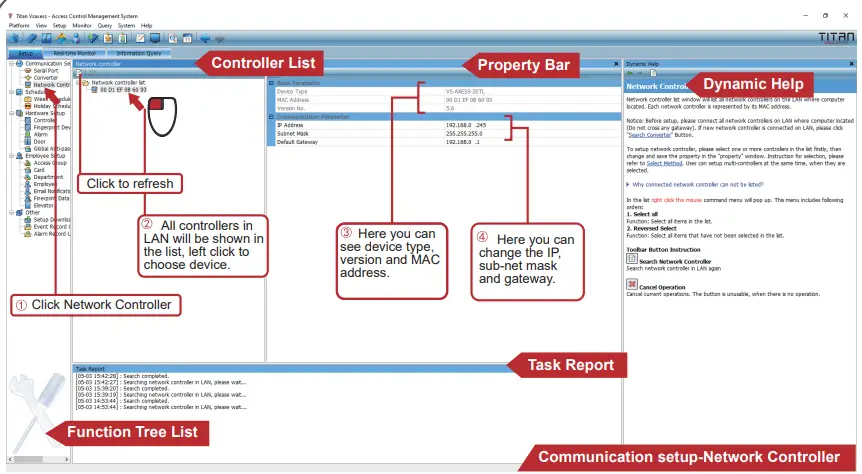Click the Device Type value VS-AXESS-2ETL
Screen dimensions: 862x474
pos(465,92)
